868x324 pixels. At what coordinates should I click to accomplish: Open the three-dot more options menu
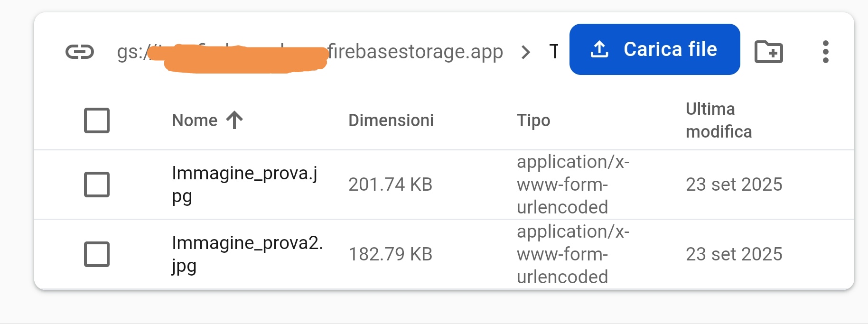(x=825, y=51)
